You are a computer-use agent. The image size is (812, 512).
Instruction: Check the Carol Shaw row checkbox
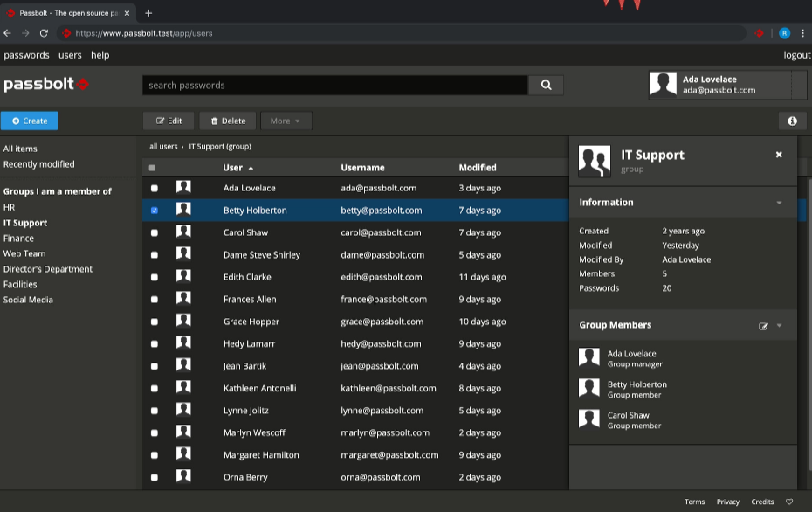[155, 232]
